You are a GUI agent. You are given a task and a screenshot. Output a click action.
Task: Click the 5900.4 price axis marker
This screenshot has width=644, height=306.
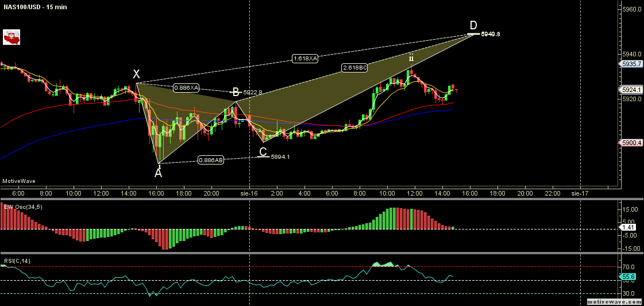point(631,143)
